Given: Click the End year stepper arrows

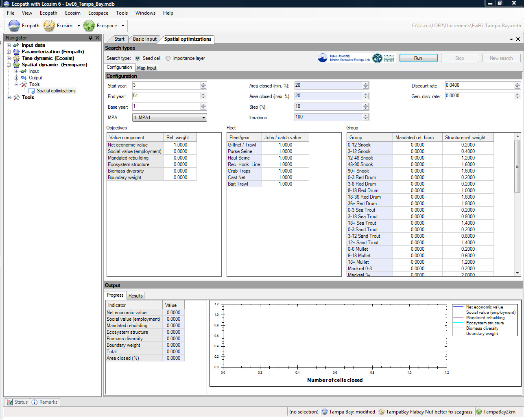Looking at the screenshot, I should pyautogui.click(x=203, y=96).
